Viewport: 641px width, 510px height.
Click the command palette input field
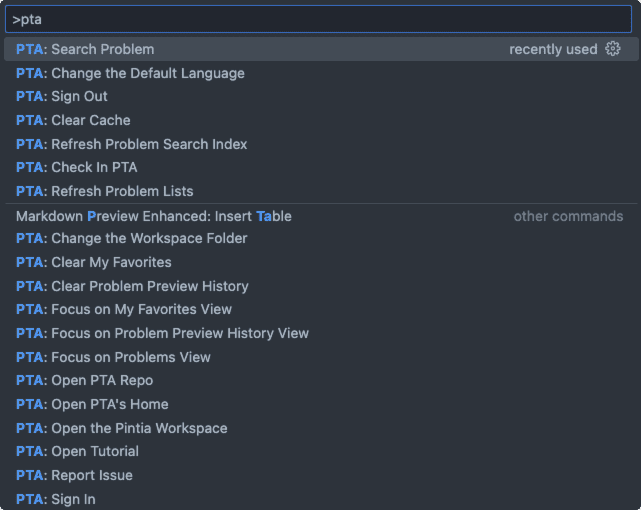318,19
